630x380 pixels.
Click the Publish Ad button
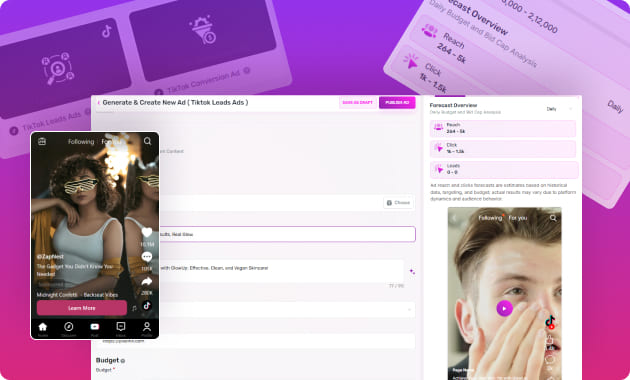pyautogui.click(x=397, y=102)
